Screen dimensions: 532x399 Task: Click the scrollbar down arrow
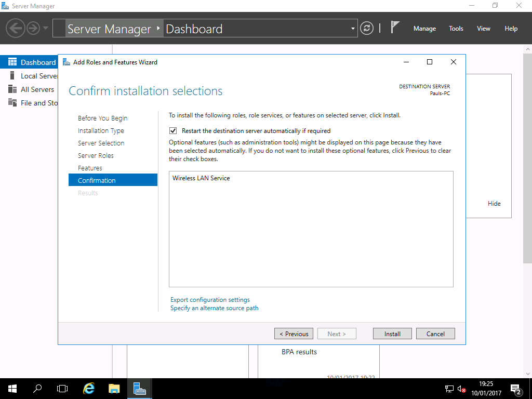point(527,374)
